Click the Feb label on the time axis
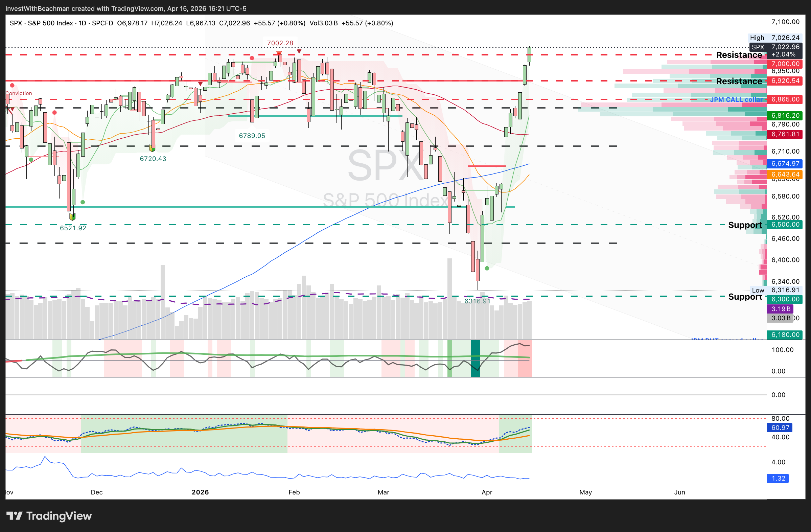The width and height of the screenshot is (811, 532). click(294, 492)
